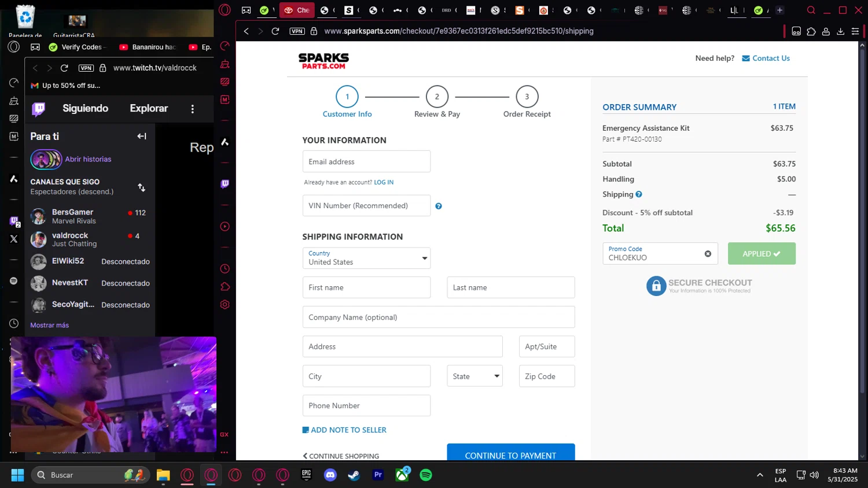868x488 pixels.
Task: Open Settings gear icon in red sidebar
Action: pyautogui.click(x=225, y=305)
